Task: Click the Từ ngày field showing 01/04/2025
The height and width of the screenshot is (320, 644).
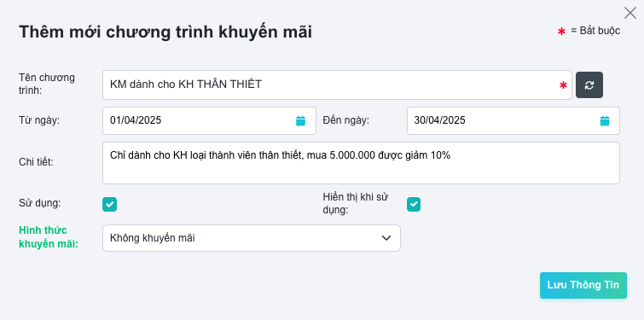Action: (210, 121)
